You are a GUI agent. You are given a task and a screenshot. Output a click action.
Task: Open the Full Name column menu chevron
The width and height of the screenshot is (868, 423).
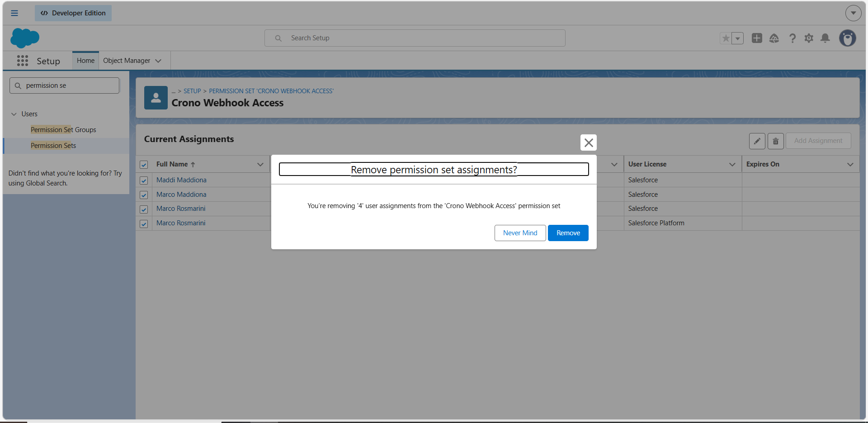click(x=260, y=165)
